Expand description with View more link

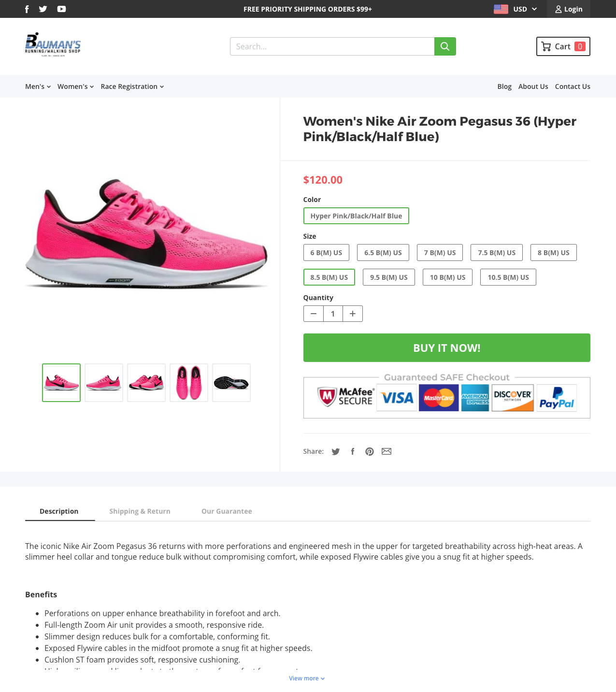click(x=307, y=678)
